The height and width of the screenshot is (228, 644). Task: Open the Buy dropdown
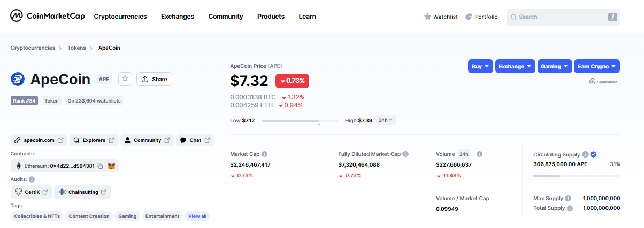coord(481,66)
